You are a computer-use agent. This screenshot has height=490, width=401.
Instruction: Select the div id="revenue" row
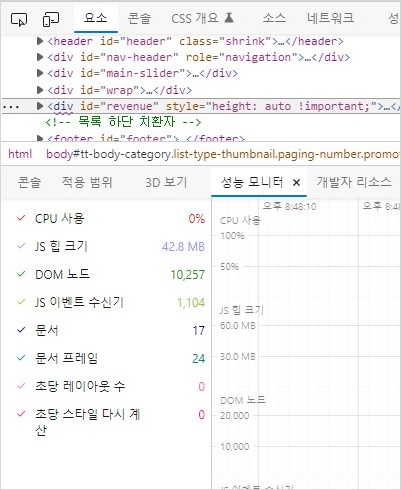point(200,106)
